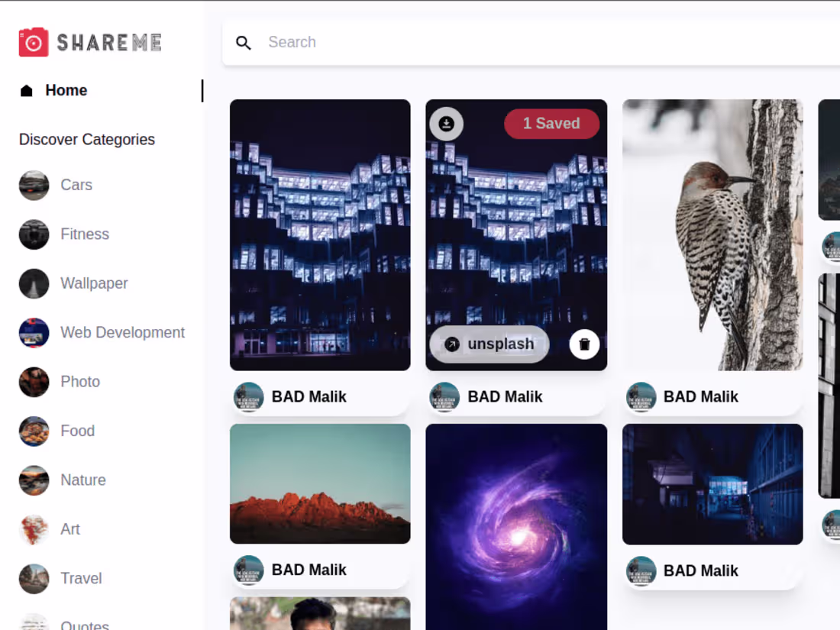This screenshot has height=630, width=840.
Task: Click the Home icon in the sidebar
Action: (x=25, y=90)
